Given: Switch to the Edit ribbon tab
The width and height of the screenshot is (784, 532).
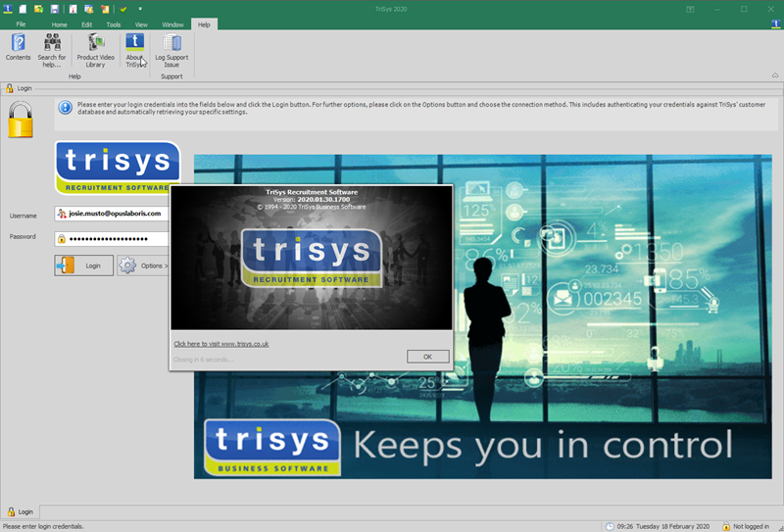Looking at the screenshot, I should coord(86,24).
